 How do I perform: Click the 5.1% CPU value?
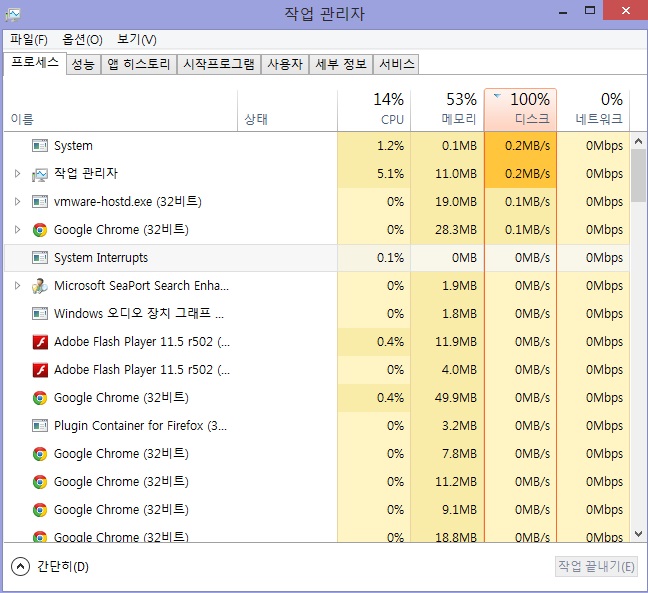tap(390, 174)
